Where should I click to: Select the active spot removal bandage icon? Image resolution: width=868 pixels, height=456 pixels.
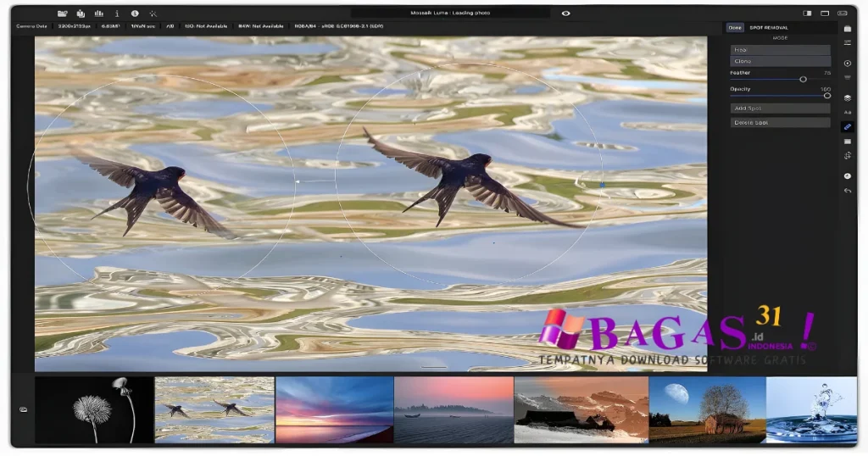pyautogui.click(x=848, y=127)
